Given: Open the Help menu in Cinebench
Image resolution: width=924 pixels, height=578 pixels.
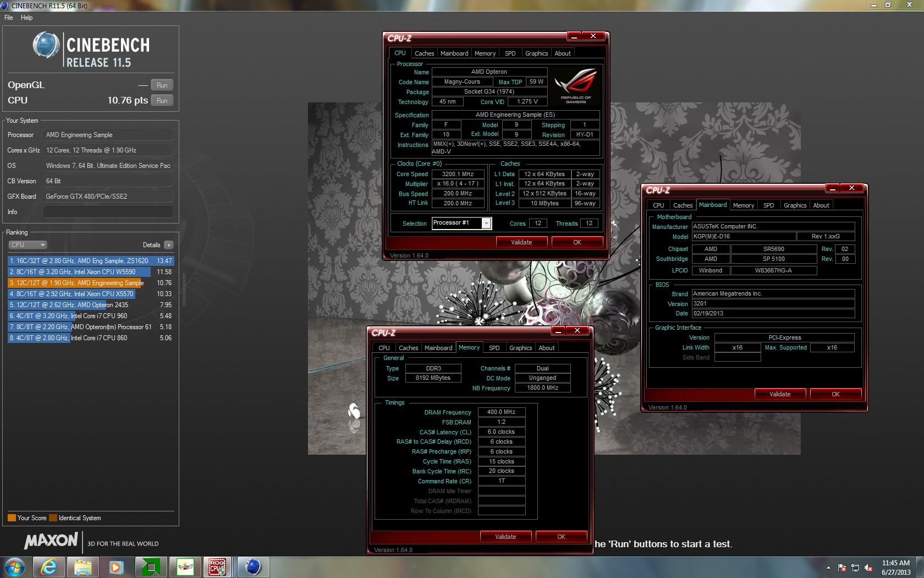Looking at the screenshot, I should pyautogui.click(x=27, y=18).
